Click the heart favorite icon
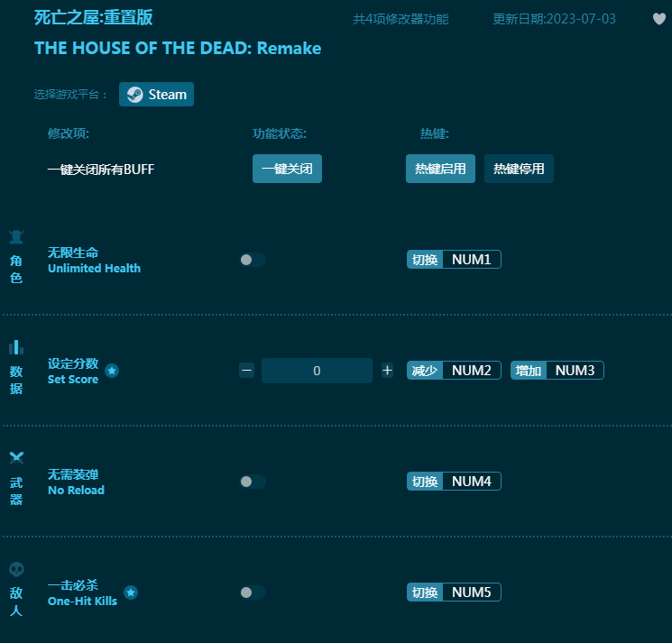This screenshot has width=672, height=643. [x=659, y=19]
